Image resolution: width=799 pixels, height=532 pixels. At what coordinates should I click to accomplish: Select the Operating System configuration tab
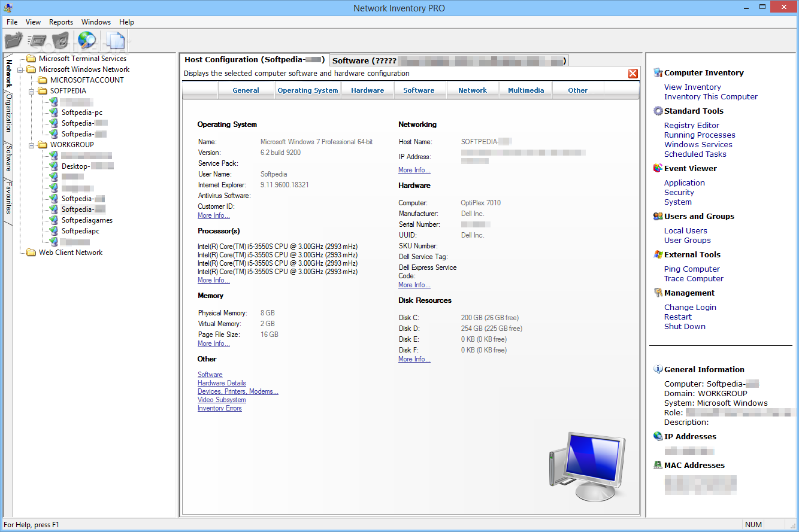coord(308,90)
